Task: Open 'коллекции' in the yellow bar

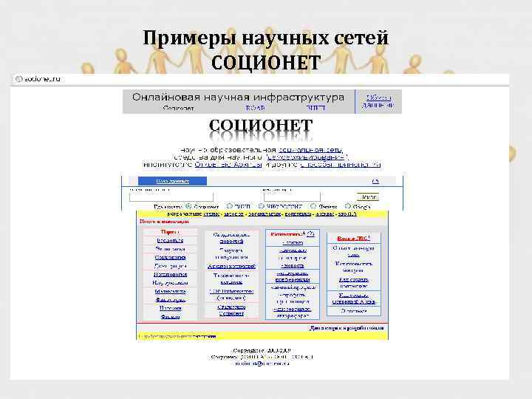Action: pyautogui.click(x=299, y=214)
